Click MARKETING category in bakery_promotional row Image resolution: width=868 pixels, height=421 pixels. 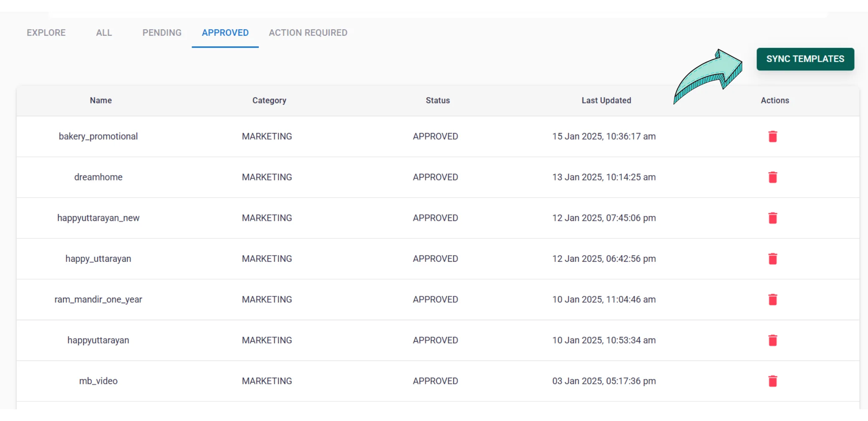pos(267,136)
